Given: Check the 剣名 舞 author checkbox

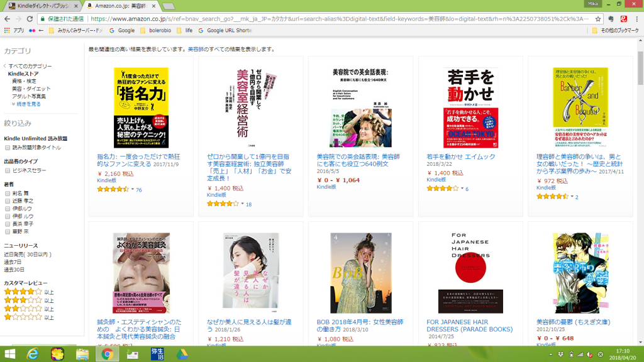Looking at the screenshot, I should [8, 194].
